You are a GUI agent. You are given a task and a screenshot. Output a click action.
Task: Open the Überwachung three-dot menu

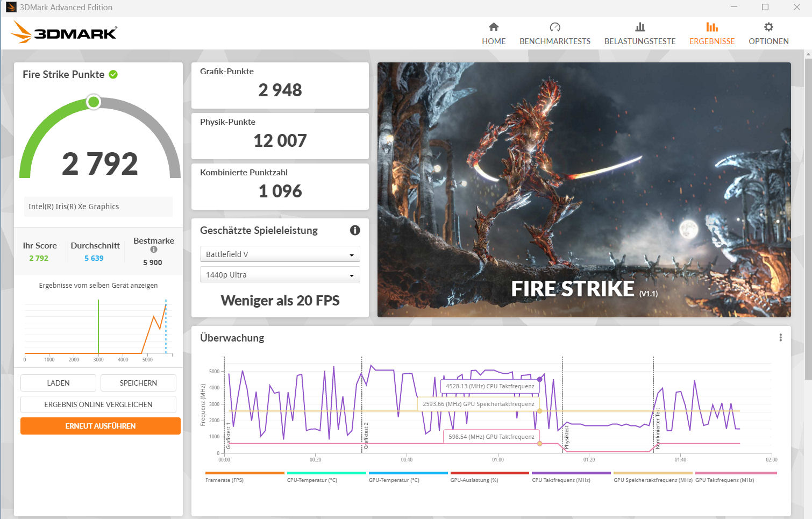(x=780, y=338)
